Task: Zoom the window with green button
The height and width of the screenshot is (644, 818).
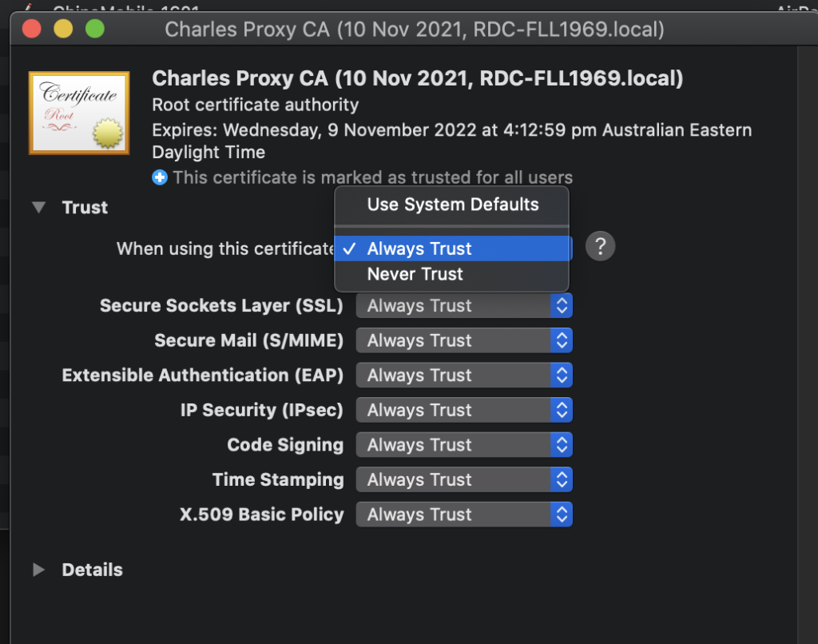Action: (95, 30)
